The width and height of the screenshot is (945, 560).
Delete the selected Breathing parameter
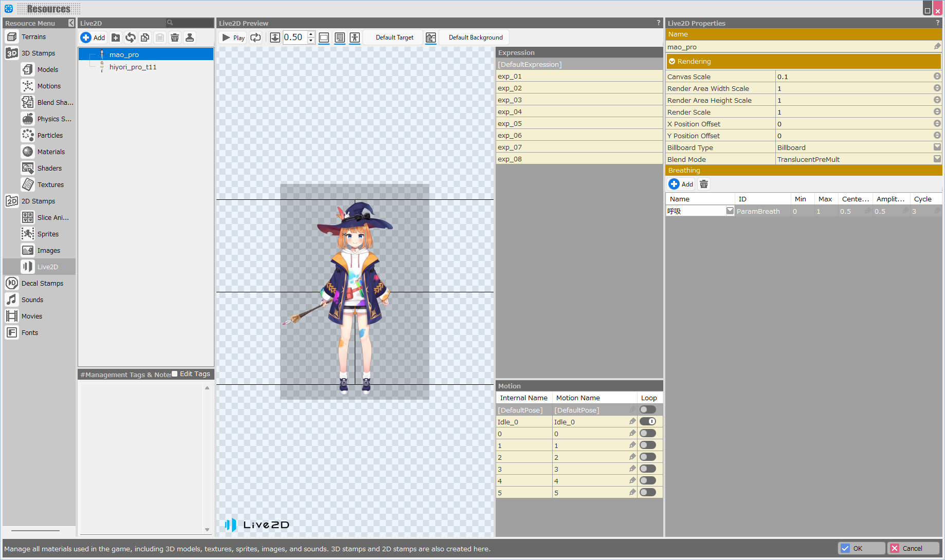point(704,184)
